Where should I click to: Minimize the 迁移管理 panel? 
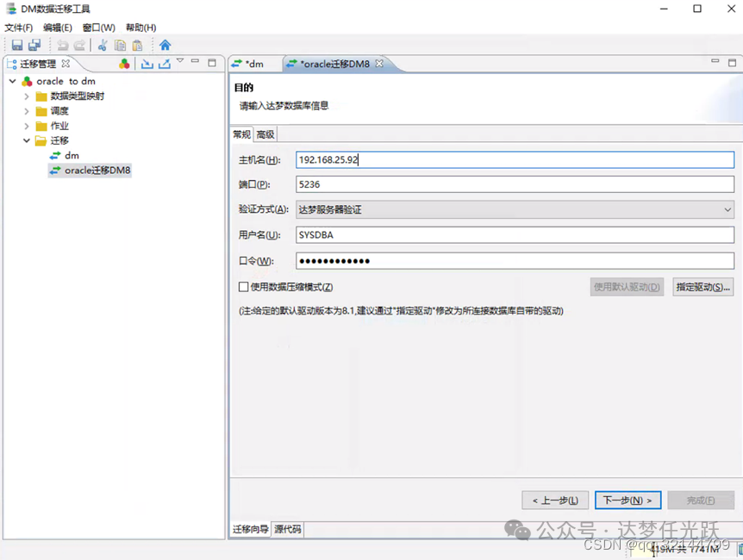click(195, 61)
